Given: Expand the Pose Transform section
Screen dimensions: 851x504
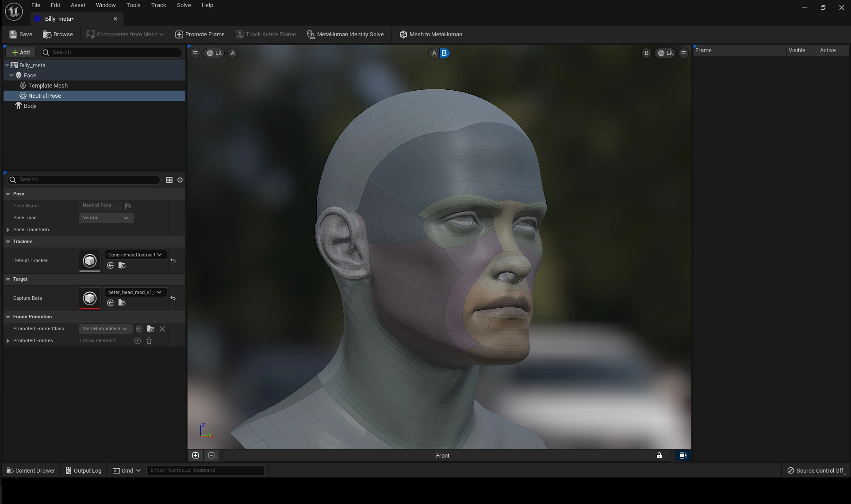Looking at the screenshot, I should tap(8, 230).
